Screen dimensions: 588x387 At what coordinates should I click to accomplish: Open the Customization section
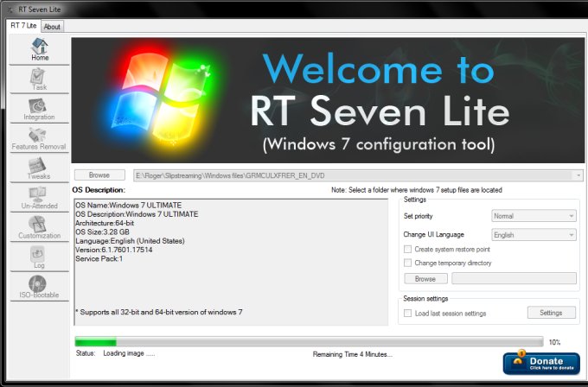(40, 227)
